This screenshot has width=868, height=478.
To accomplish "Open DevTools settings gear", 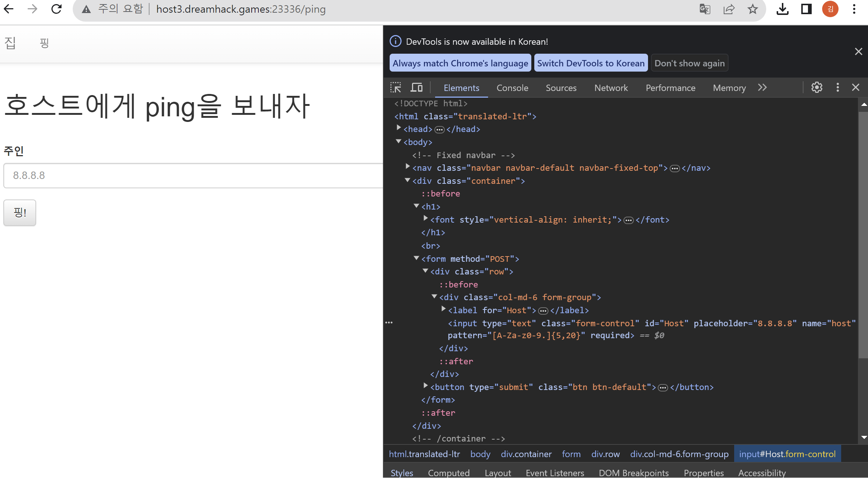I will point(817,88).
